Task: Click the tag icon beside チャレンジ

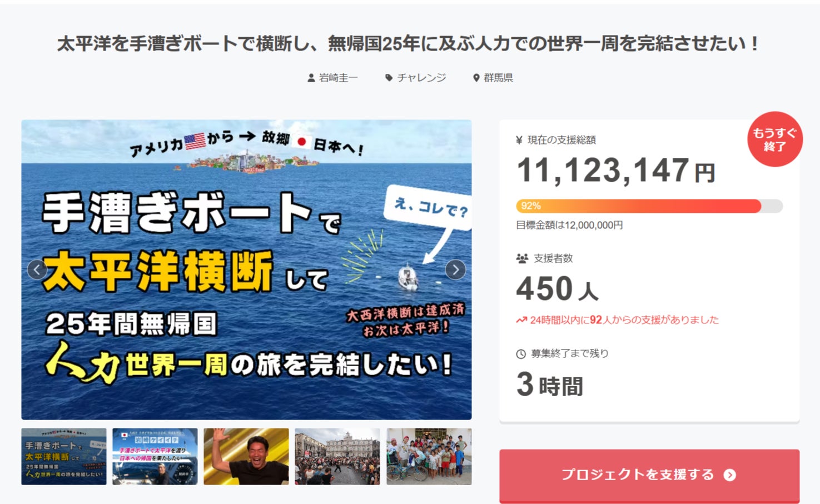Action: pos(389,78)
